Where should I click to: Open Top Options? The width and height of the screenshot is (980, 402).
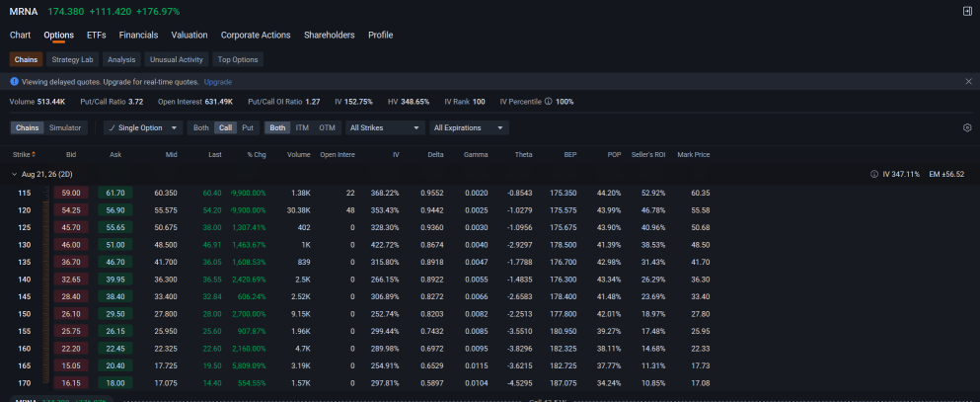[x=238, y=59]
